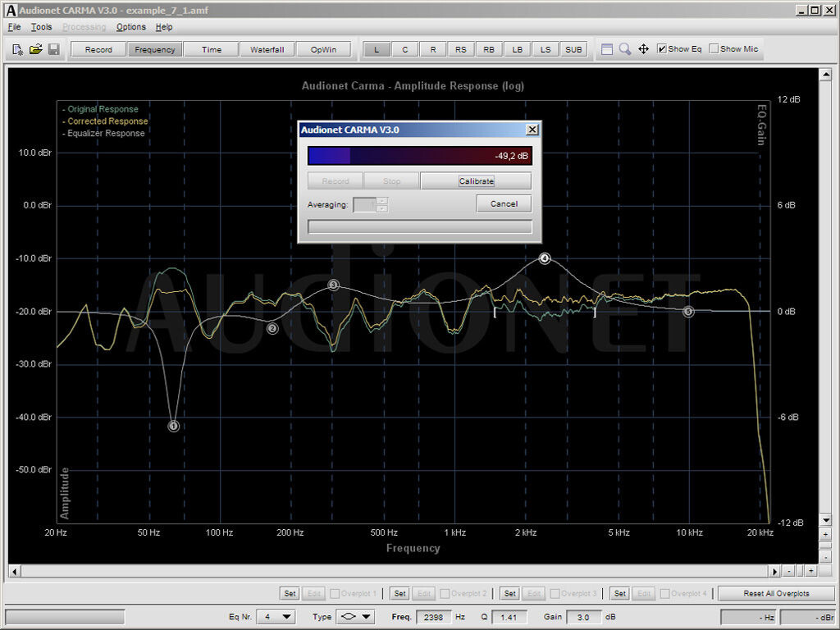
Task: Toggle the Overplot 2 checkbox
Action: pos(445,594)
